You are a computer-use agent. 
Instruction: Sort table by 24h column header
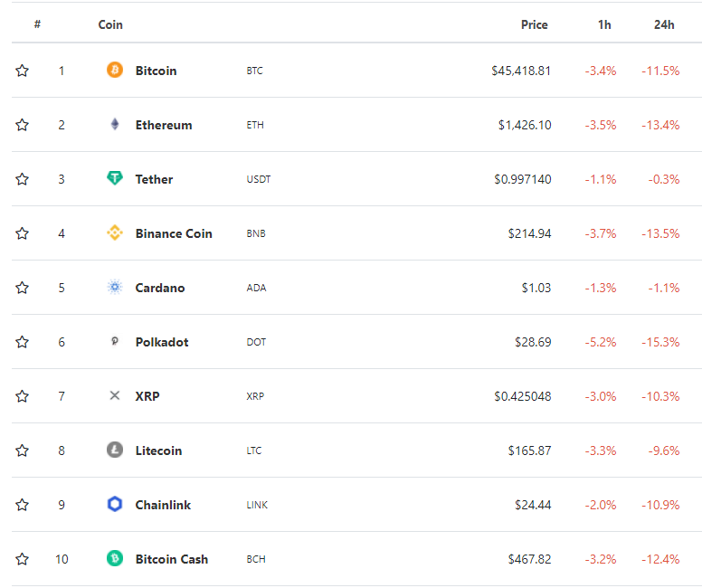664,24
